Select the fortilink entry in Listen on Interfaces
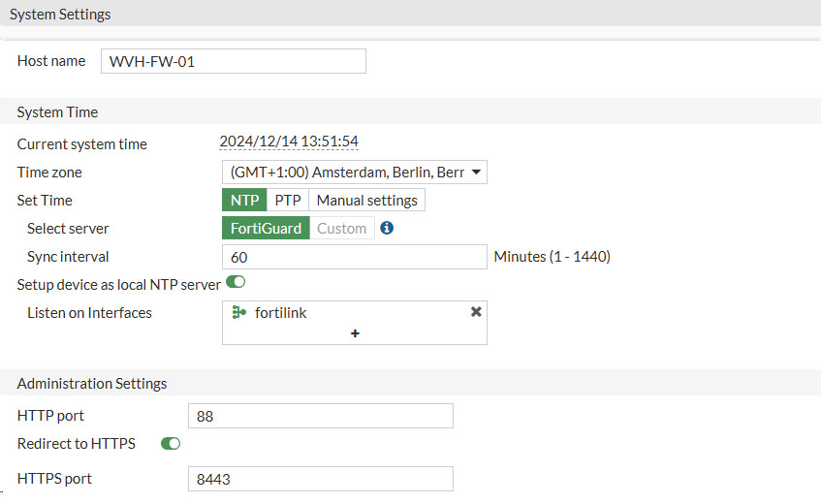The image size is (822, 504). (281, 313)
